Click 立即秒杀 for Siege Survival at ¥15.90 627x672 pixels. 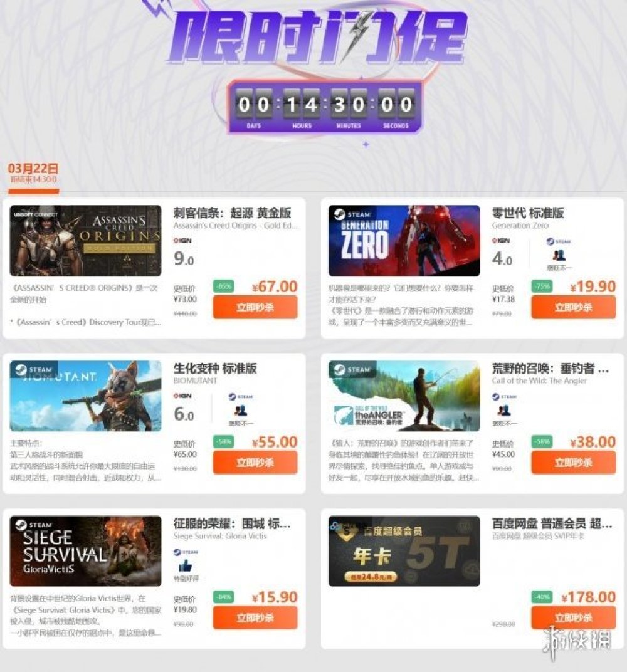pyautogui.click(x=255, y=617)
